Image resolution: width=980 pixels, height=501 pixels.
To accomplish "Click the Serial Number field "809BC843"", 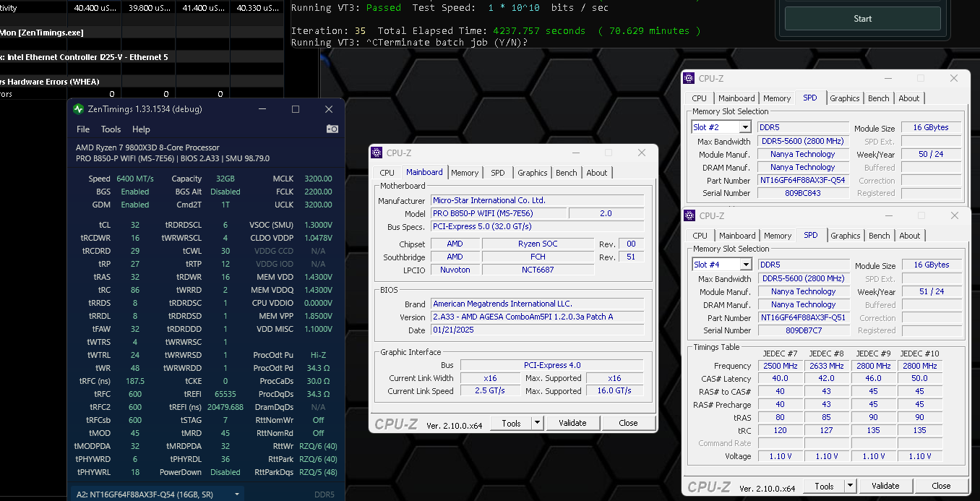I will tap(802, 194).
